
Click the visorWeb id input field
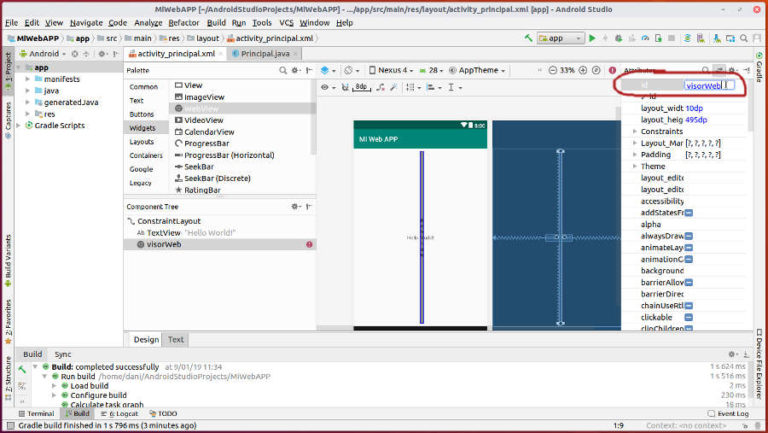[703, 86]
